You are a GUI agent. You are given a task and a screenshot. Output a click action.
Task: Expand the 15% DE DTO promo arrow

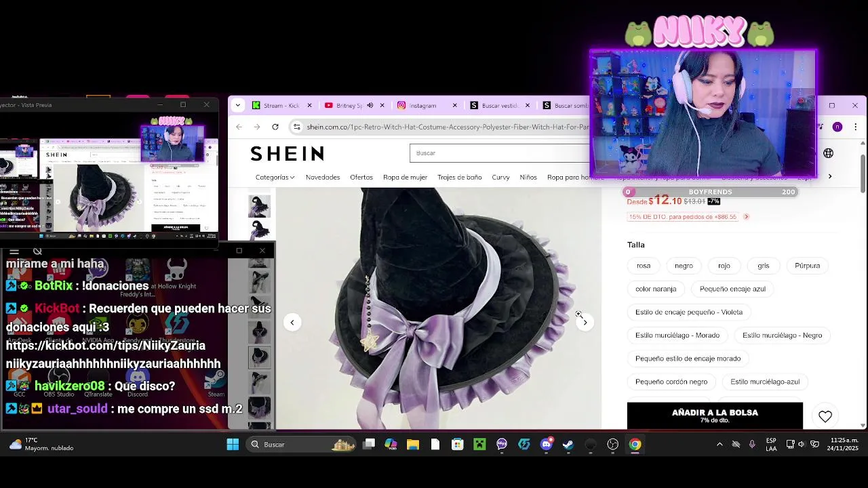(746, 217)
